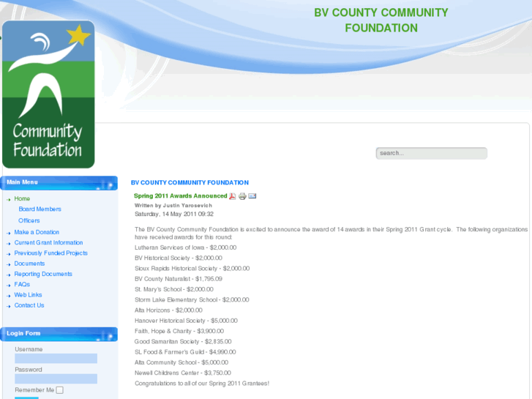532x399 pixels.
Task: Click 'BV County Naturalist - $1,795.09'
Action: coord(179,279)
